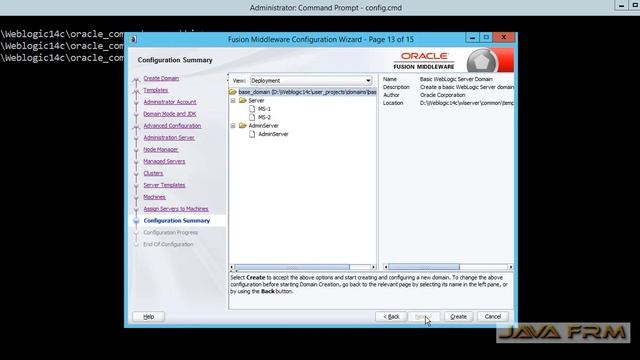Select the MS-2 document icon
Image resolution: width=640 pixels, height=360 pixels.
[x=252, y=117]
